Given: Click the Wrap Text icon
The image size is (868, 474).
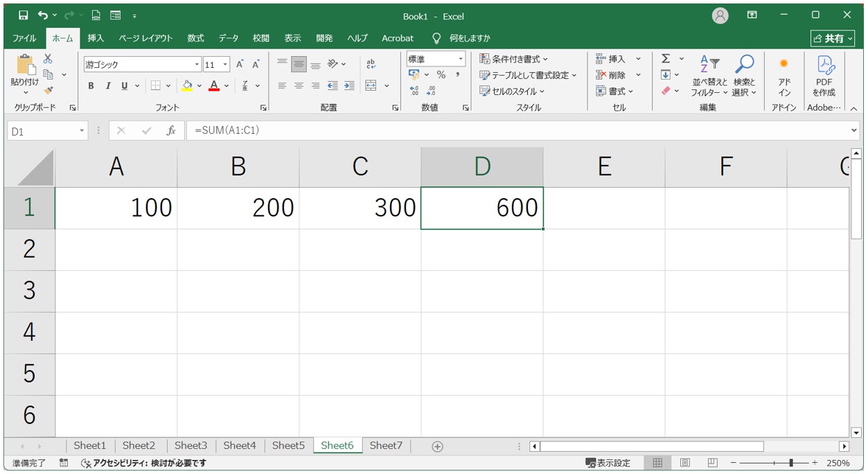Looking at the screenshot, I should (x=371, y=64).
